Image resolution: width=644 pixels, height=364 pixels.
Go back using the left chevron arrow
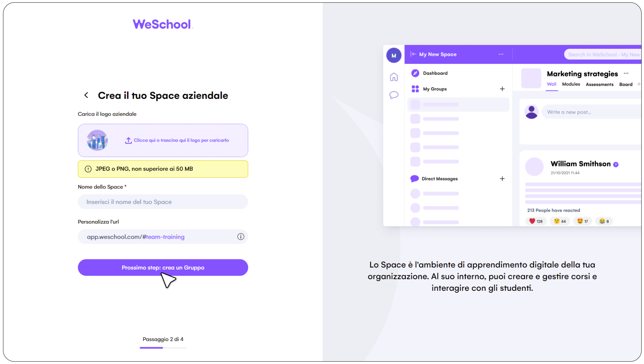(x=86, y=95)
